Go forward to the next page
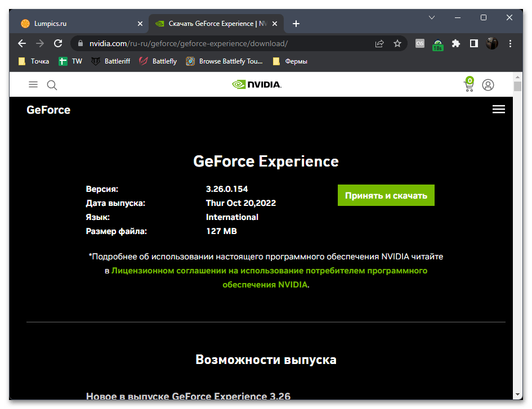The image size is (532, 409). click(40, 43)
